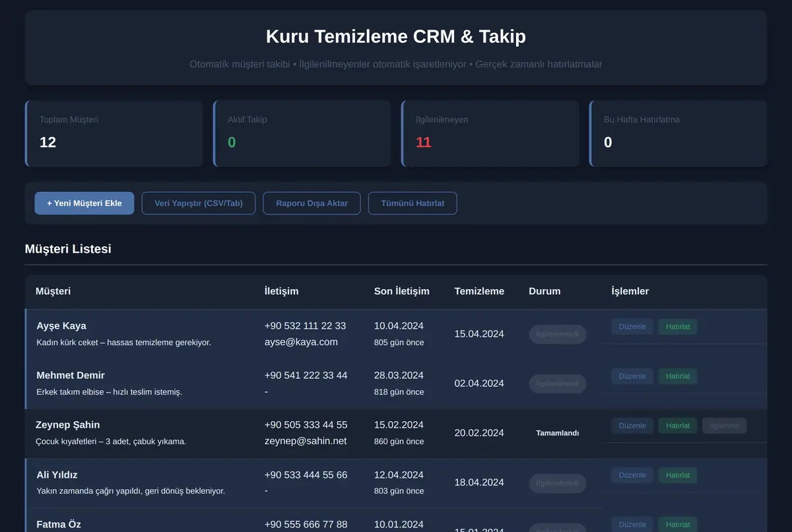Click 'Düzenle' in Ayşe Kaya's row
Viewport: 792px width, 532px height.
pos(632,326)
